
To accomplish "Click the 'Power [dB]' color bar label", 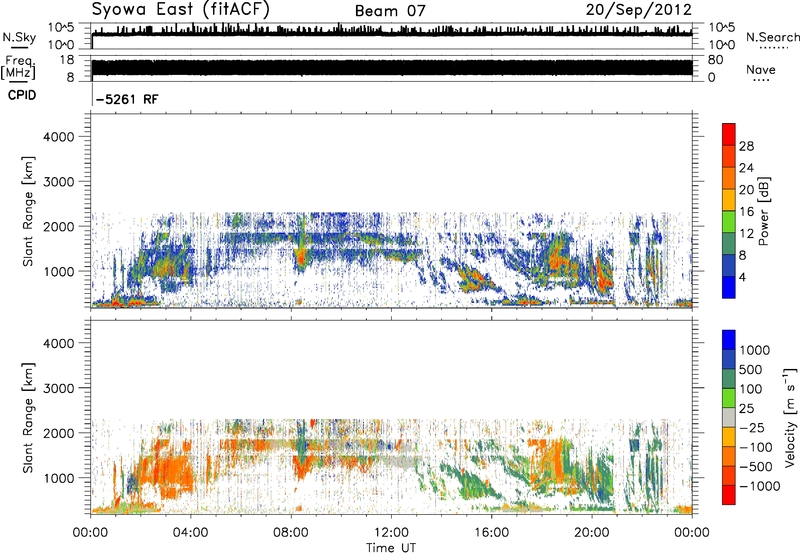I will coord(763,211).
